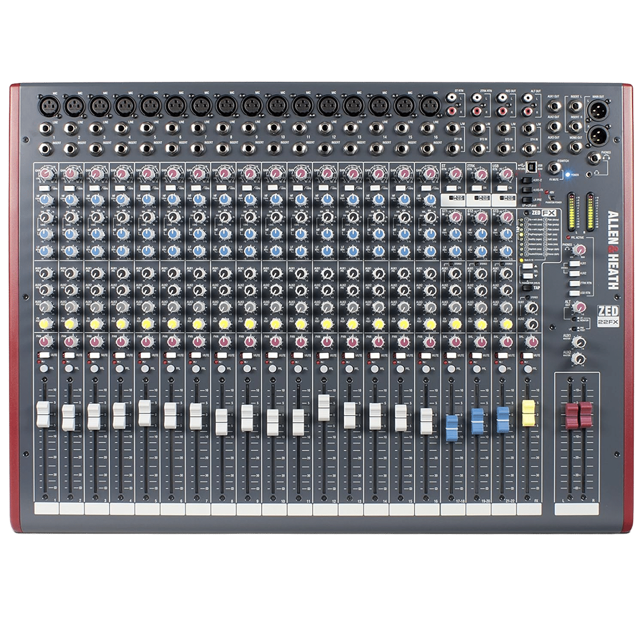Screen dimensions: 644x644
Task: Click the channel 2 HF blue EQ knob
Action: (71, 199)
